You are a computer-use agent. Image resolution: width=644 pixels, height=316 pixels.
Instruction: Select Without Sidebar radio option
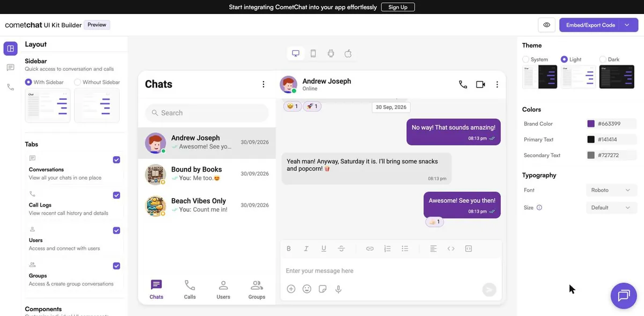click(77, 82)
